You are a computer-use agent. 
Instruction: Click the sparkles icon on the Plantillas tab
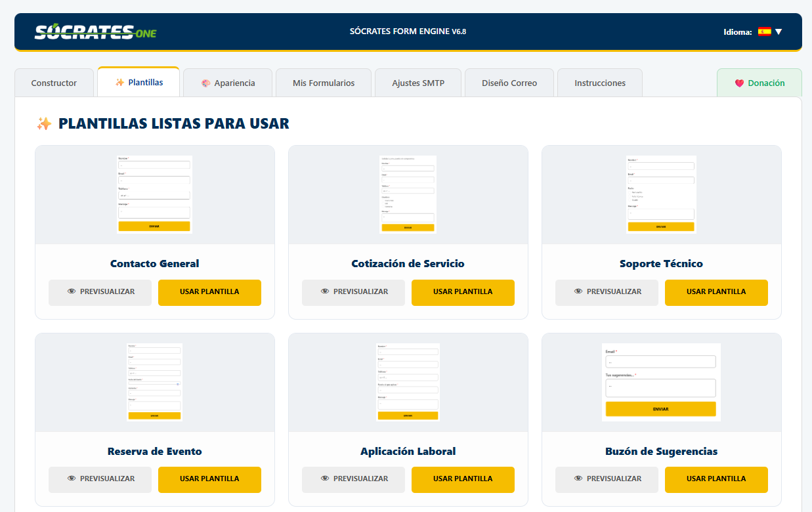tap(119, 82)
